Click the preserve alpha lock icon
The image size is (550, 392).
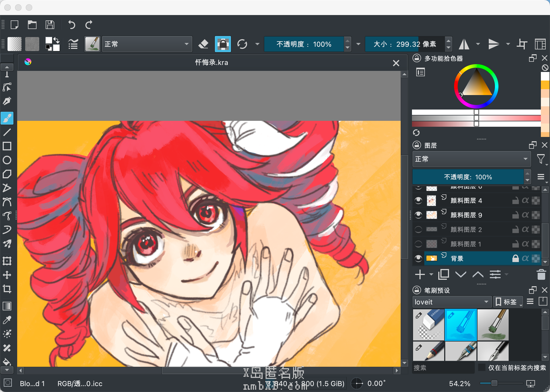223,44
